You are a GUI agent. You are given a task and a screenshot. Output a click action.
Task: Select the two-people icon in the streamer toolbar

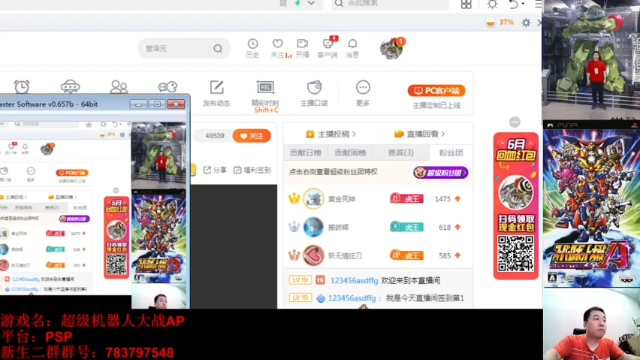119,87
